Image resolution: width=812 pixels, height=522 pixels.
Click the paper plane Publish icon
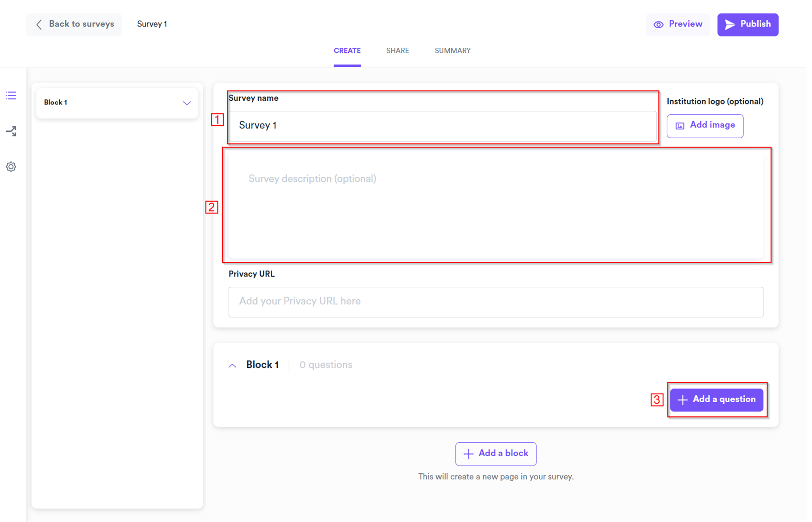pyautogui.click(x=730, y=25)
